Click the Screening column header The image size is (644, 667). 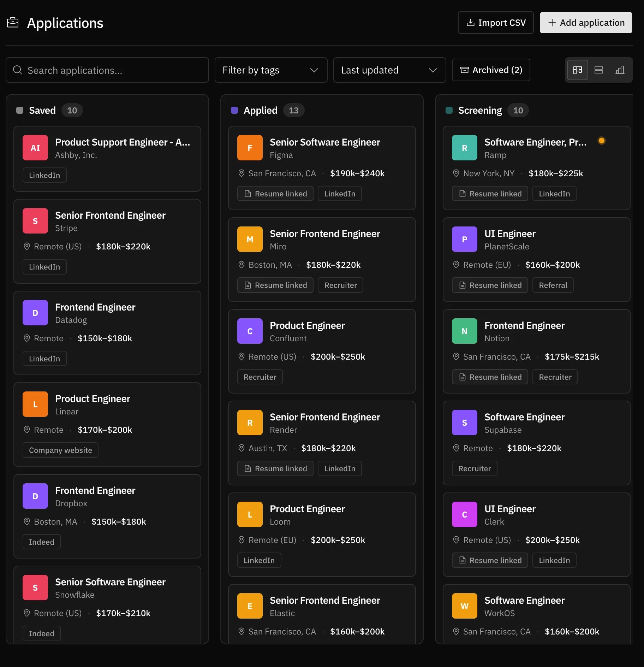click(480, 110)
